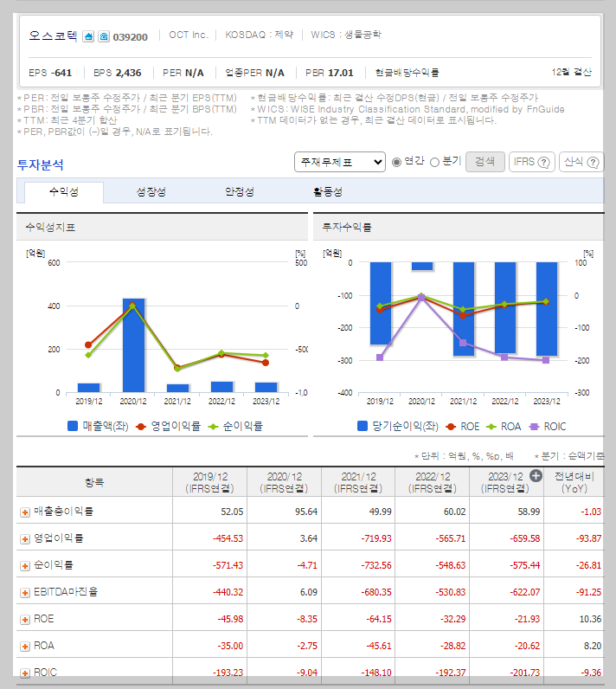Image resolution: width=616 pixels, height=689 pixels.
Task: Select the 분기 quarterly radio button
Action: coord(434,162)
